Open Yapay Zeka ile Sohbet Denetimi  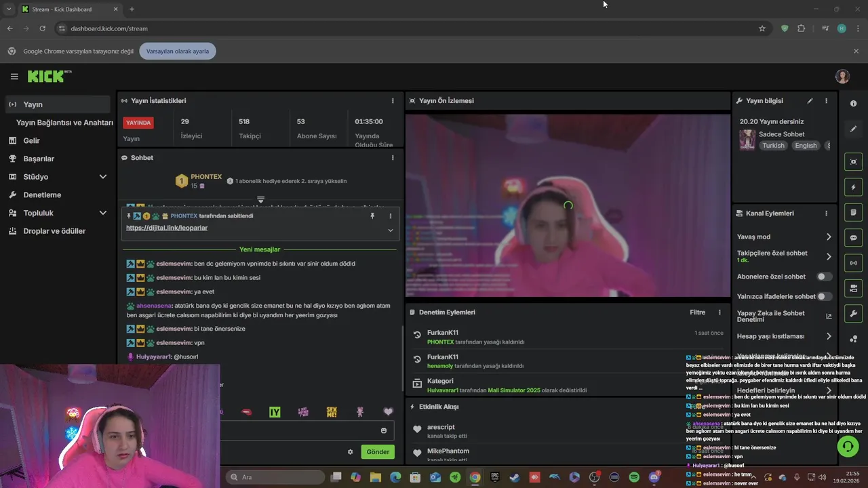click(x=785, y=317)
